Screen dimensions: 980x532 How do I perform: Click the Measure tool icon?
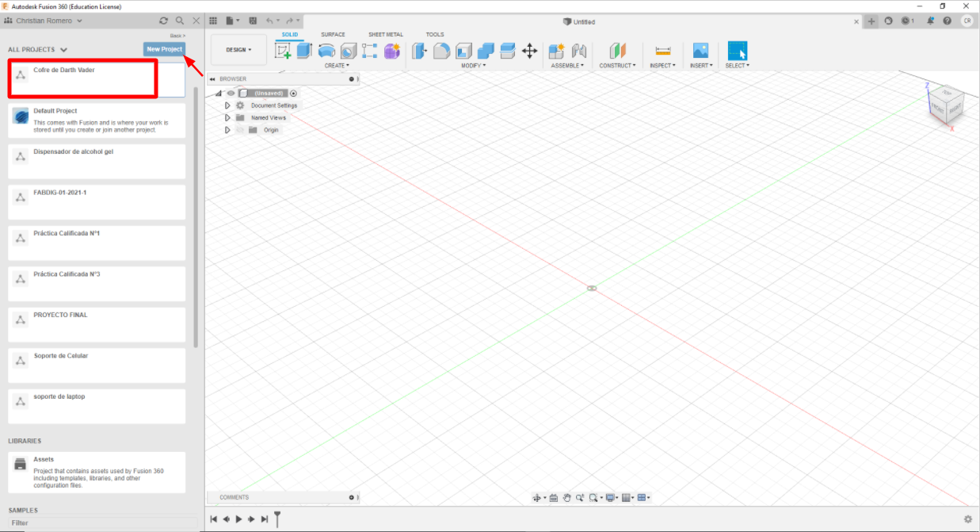pos(663,51)
